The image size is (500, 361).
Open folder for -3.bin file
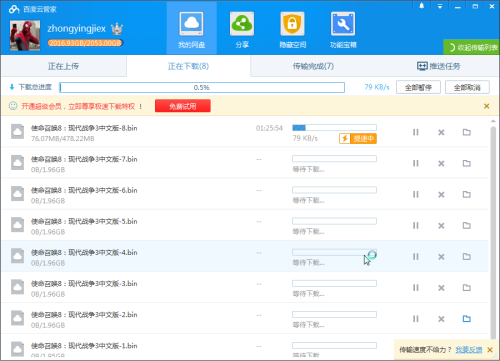point(467,288)
